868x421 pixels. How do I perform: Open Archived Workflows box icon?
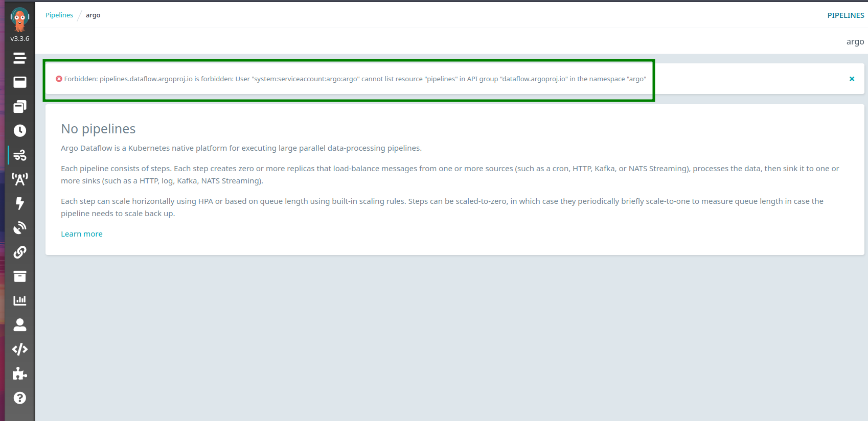[x=20, y=276]
